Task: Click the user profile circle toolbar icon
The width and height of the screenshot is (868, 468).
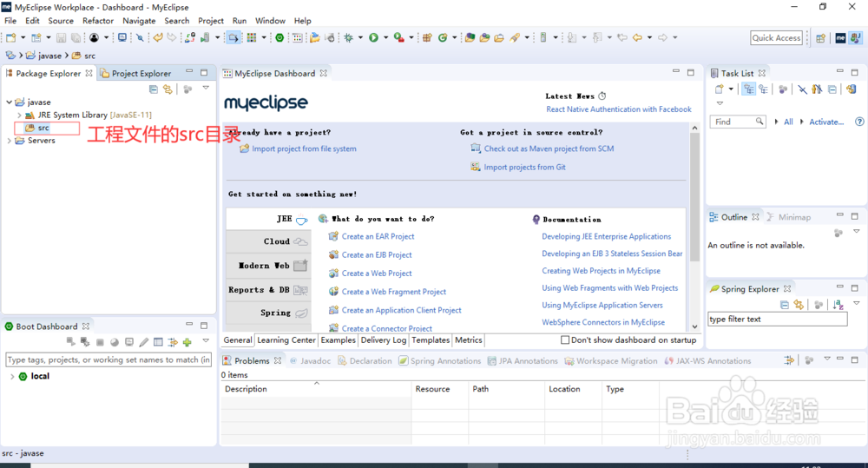Action: click(94, 37)
